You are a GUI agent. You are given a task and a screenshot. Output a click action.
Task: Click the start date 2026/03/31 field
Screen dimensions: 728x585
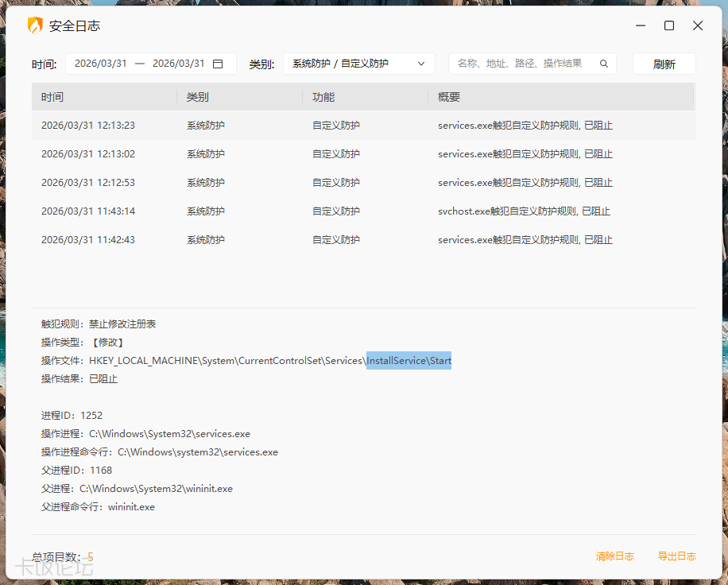101,64
